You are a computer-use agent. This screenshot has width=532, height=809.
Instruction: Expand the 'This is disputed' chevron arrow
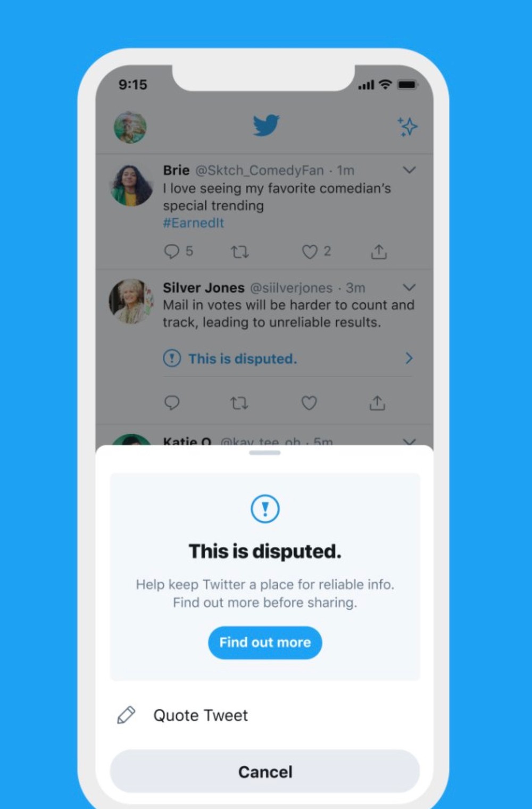tap(409, 358)
